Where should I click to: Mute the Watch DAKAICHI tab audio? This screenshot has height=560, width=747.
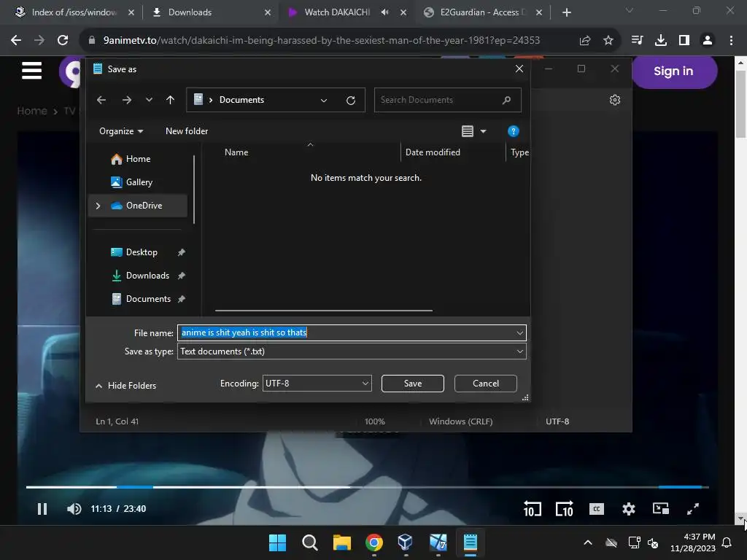click(385, 12)
